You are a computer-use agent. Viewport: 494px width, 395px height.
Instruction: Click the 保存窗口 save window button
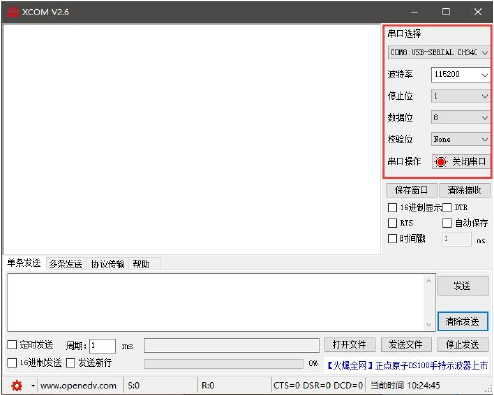coord(411,190)
